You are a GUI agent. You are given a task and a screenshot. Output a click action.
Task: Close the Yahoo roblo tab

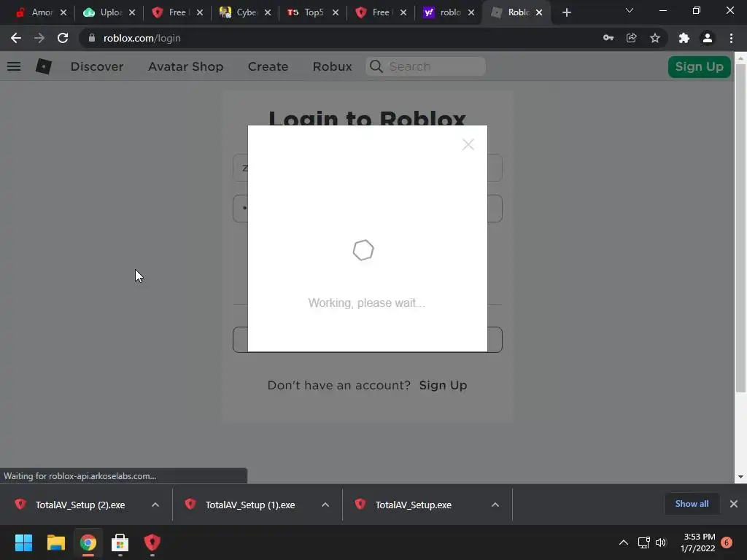coord(471,12)
